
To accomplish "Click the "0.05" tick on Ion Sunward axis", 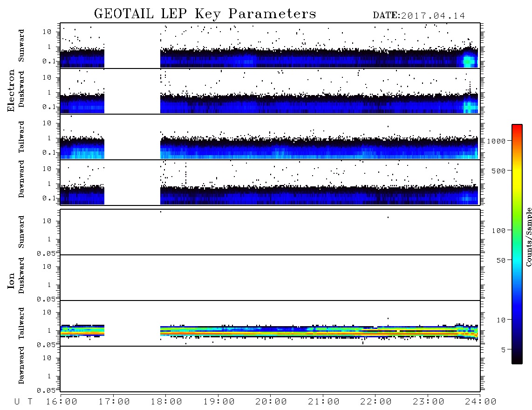I will 46,253.
